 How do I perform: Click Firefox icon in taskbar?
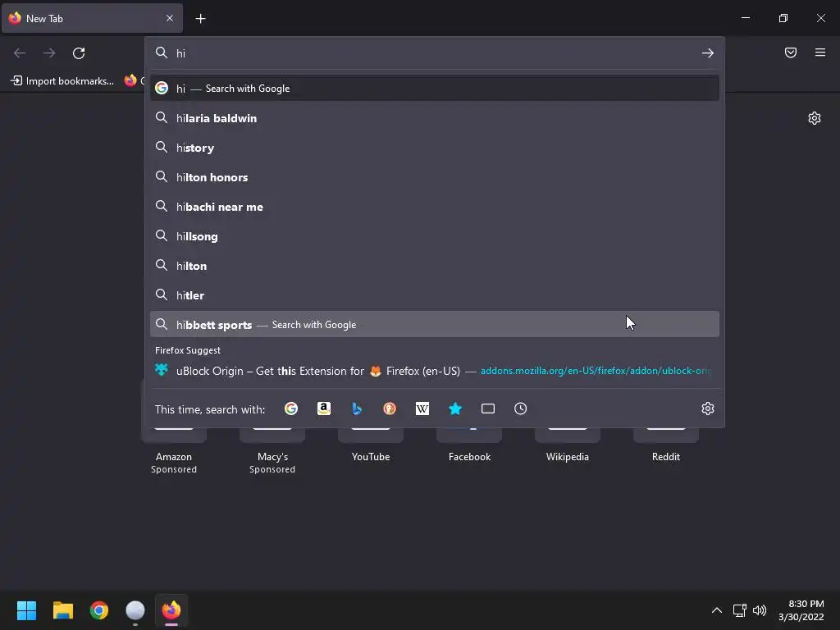(x=171, y=610)
